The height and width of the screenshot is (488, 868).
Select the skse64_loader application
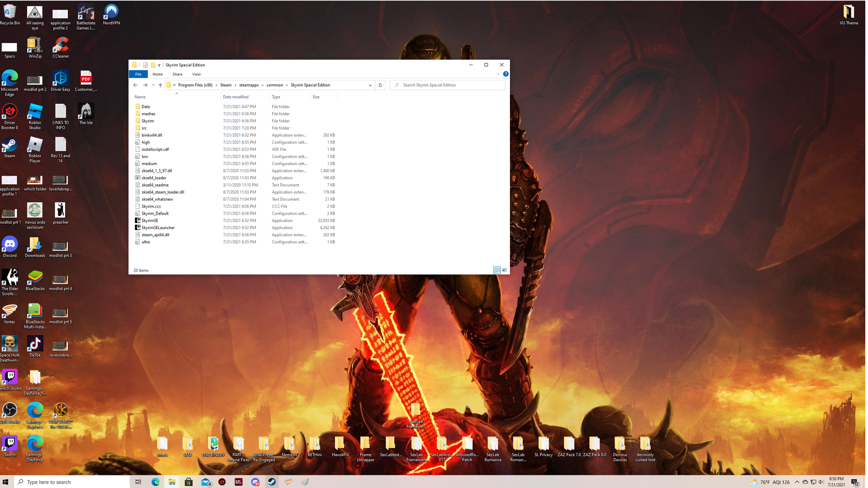tap(154, 178)
